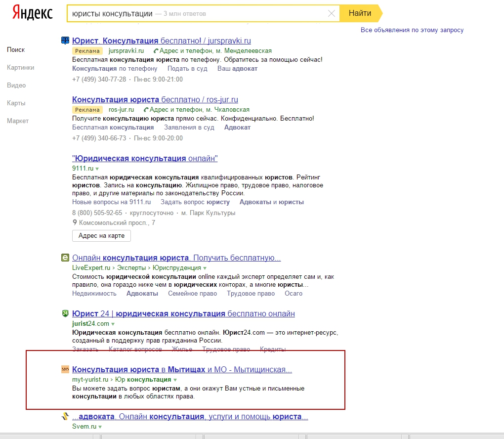504x439 pixels.
Task: Open the Адвокат sitelink under ros-jur.ru
Action: (x=237, y=128)
